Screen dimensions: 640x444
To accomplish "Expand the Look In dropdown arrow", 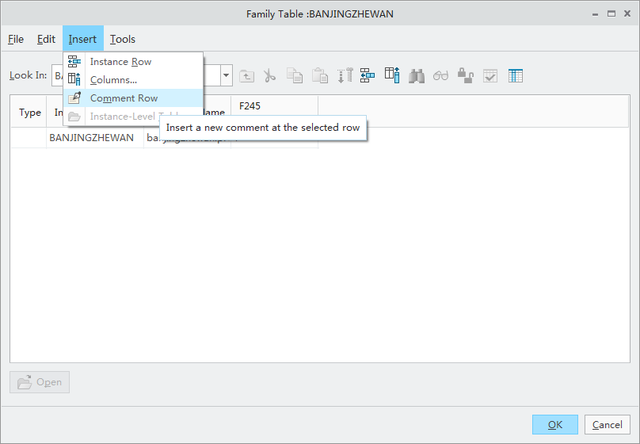I will coord(226,75).
